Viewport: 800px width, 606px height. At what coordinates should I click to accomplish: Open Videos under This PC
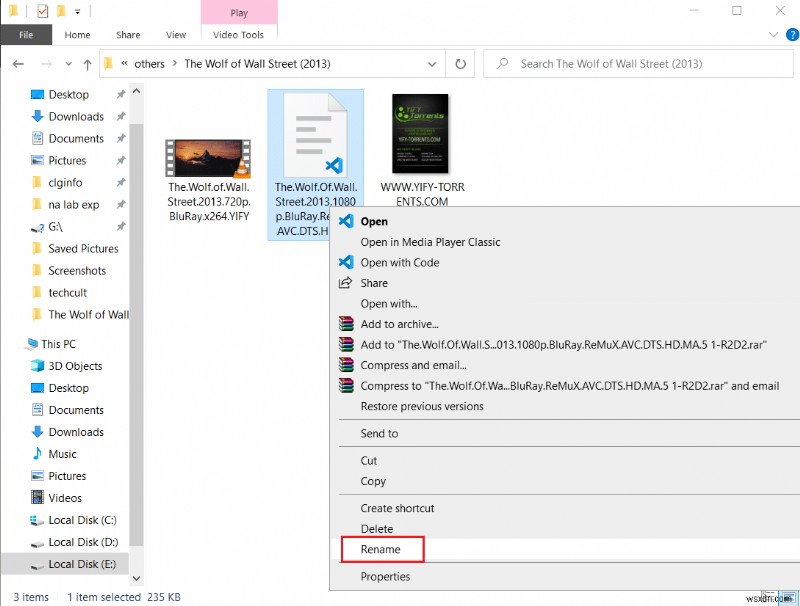click(65, 498)
